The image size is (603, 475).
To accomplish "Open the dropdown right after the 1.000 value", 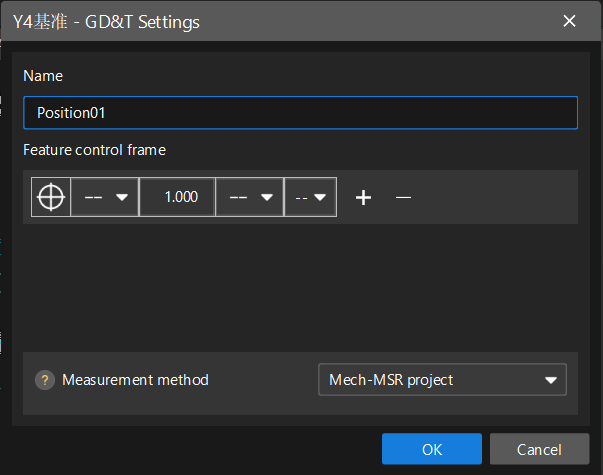I will tap(249, 197).
